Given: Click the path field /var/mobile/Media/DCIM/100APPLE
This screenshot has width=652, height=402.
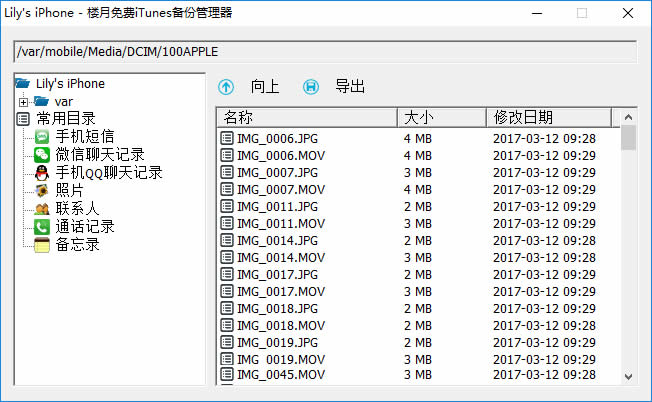Looking at the screenshot, I should [x=325, y=52].
